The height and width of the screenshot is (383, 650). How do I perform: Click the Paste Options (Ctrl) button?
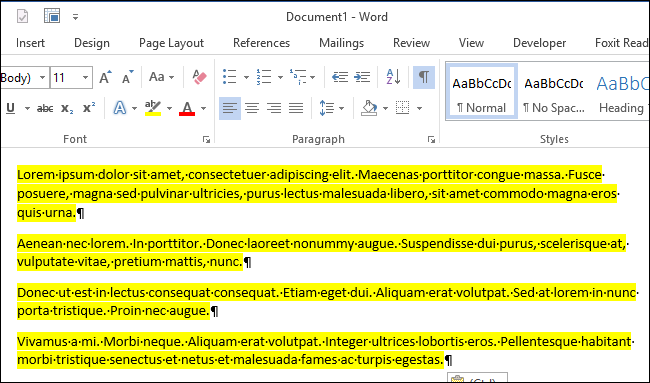(477, 378)
